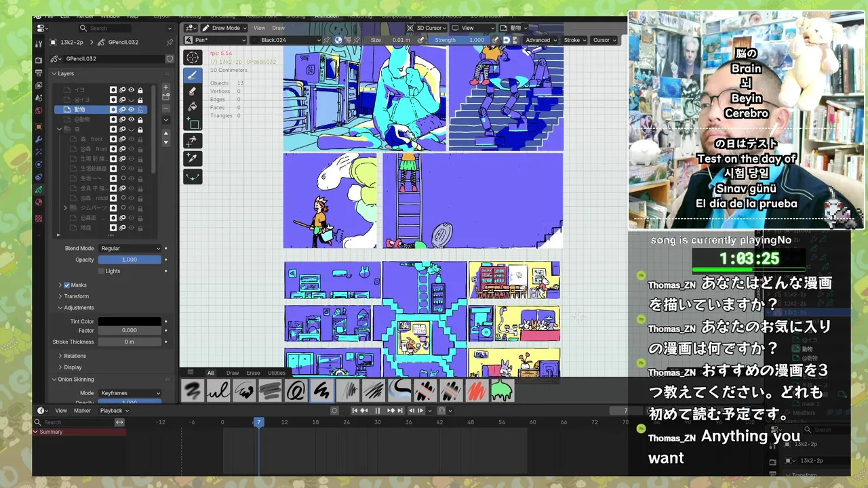Jump to the first frame
This screenshot has width=868, height=488.
coord(354,411)
